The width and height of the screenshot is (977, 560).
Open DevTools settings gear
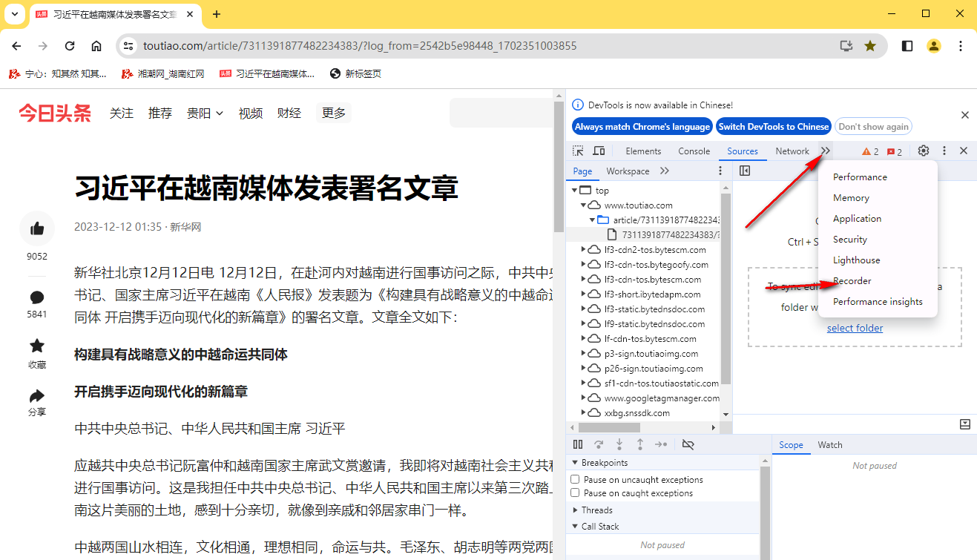point(924,151)
